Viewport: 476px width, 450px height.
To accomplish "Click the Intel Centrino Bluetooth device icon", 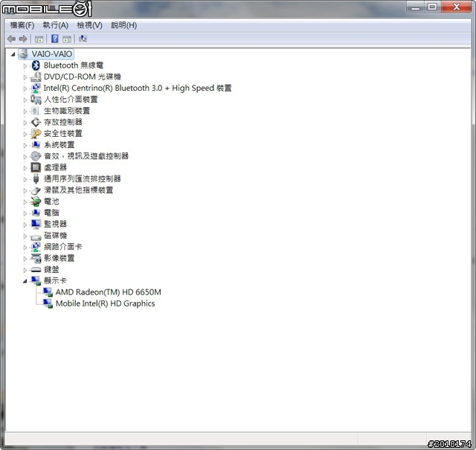I will [x=36, y=88].
